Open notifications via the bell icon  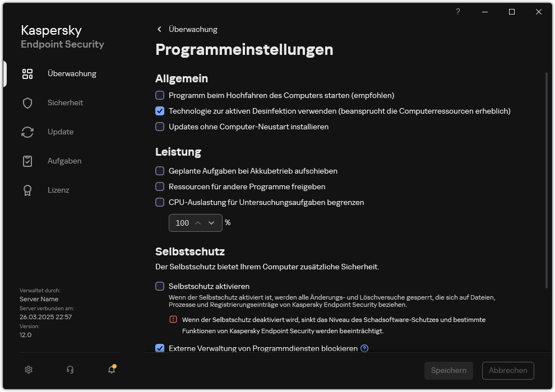click(112, 370)
